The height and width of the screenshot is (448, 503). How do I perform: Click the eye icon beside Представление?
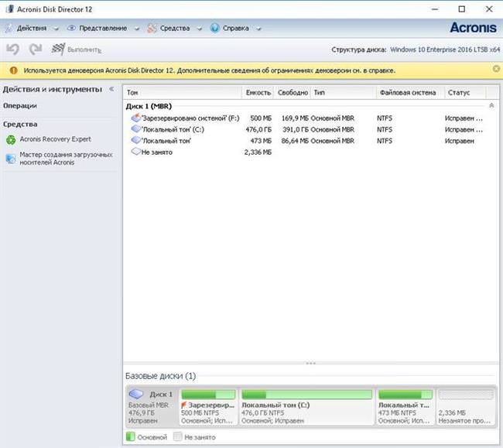[71, 28]
